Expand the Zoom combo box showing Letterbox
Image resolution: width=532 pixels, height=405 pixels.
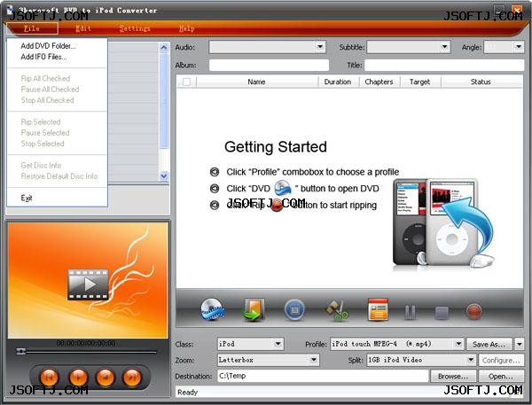click(314, 360)
